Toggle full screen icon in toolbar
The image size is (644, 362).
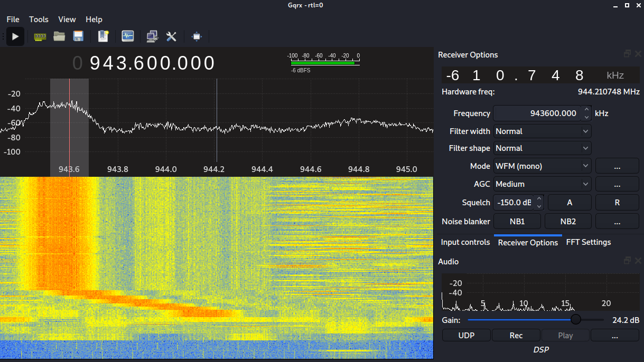point(197,36)
